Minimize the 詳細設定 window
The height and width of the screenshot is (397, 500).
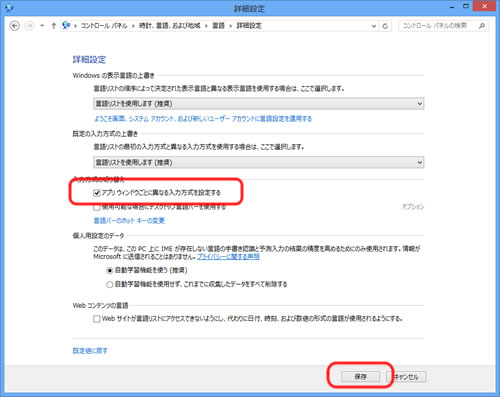tap(452, 7)
